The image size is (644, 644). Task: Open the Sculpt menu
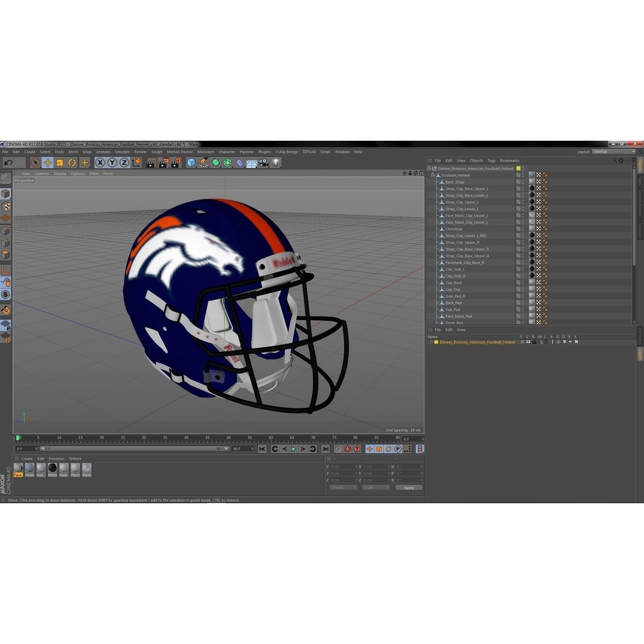tap(156, 152)
